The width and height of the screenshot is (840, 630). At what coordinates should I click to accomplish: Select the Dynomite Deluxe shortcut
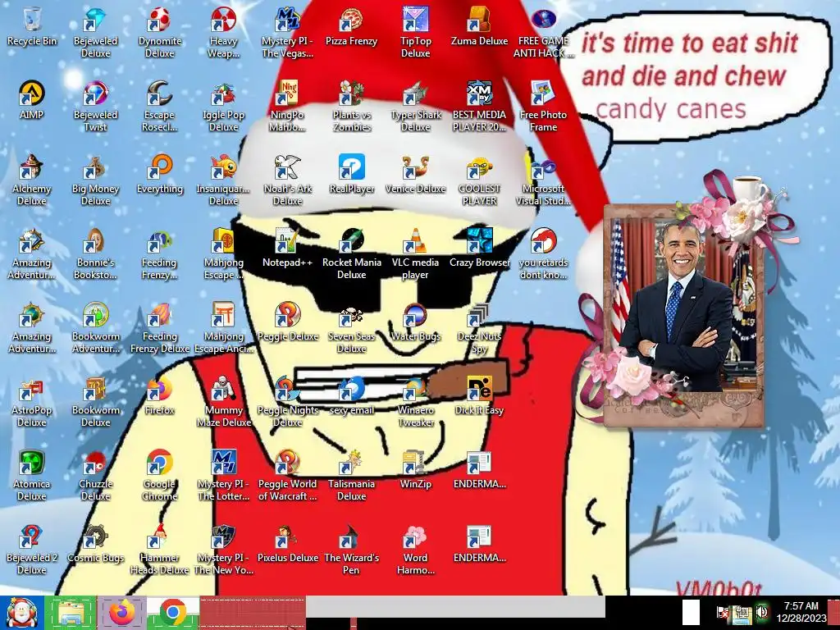(x=160, y=32)
